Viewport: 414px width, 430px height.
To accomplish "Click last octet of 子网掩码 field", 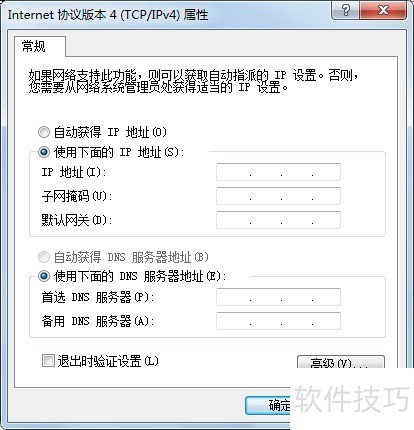I will pos(326,196).
